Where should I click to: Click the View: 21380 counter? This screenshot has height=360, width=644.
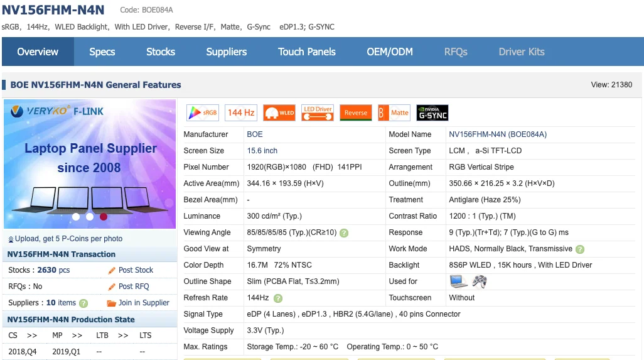[x=611, y=85]
